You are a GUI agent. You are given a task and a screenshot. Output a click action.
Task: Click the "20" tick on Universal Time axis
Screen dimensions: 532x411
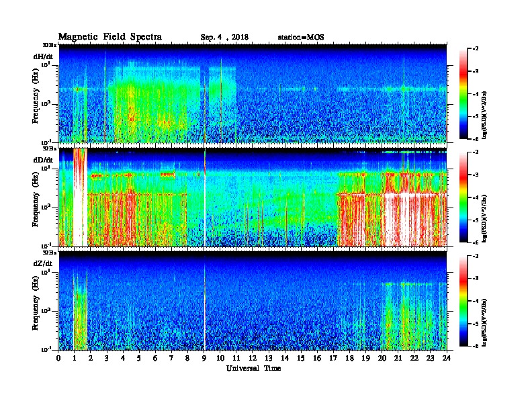(x=382, y=359)
